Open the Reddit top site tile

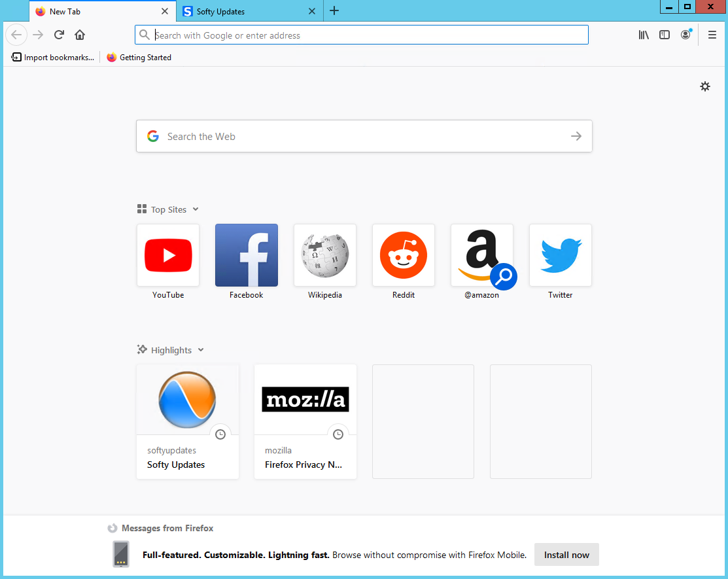(x=404, y=262)
